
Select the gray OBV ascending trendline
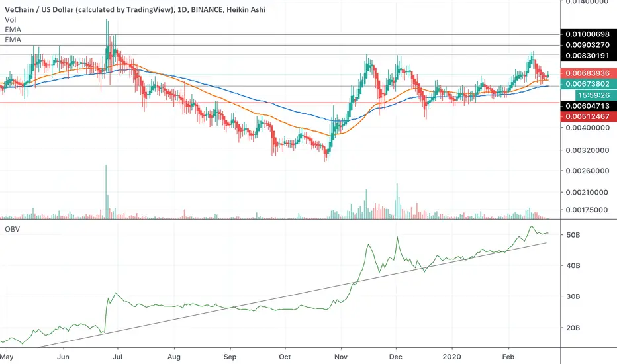(292, 295)
